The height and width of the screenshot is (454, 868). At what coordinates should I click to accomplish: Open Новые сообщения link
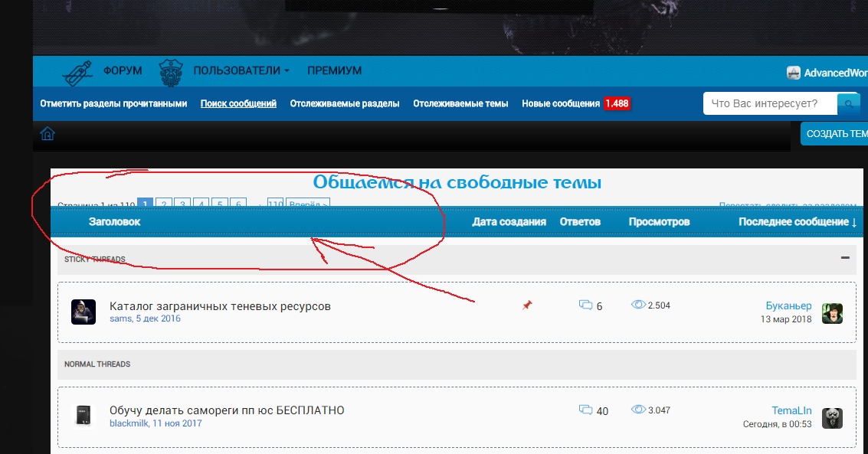(x=561, y=103)
